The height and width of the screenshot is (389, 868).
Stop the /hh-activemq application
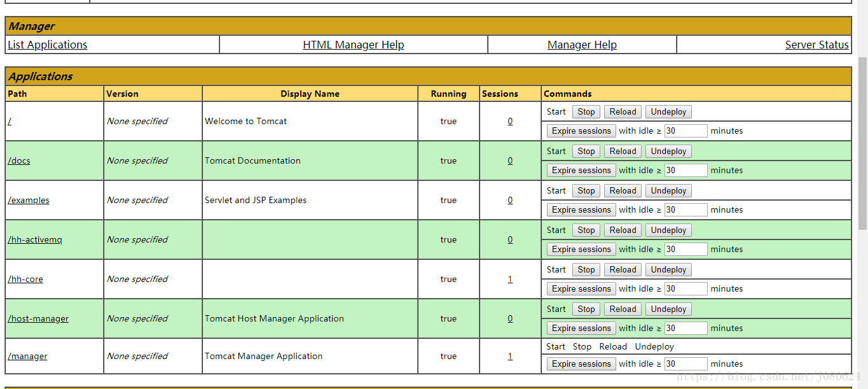(x=586, y=230)
